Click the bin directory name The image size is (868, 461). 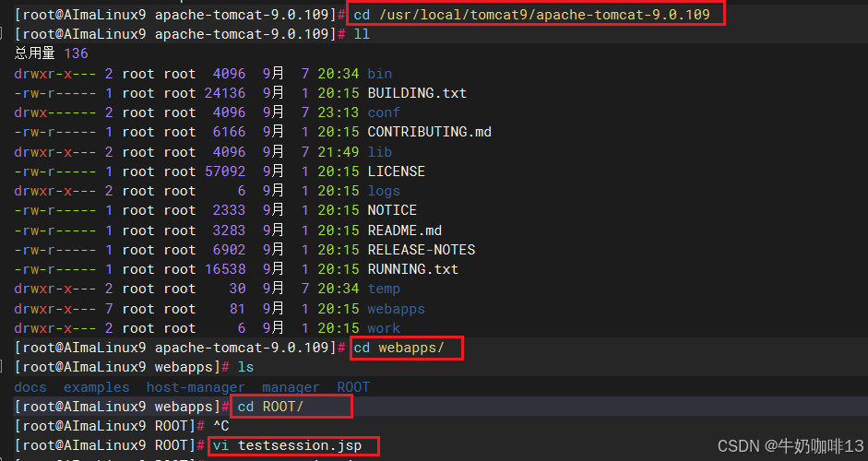pyautogui.click(x=380, y=74)
